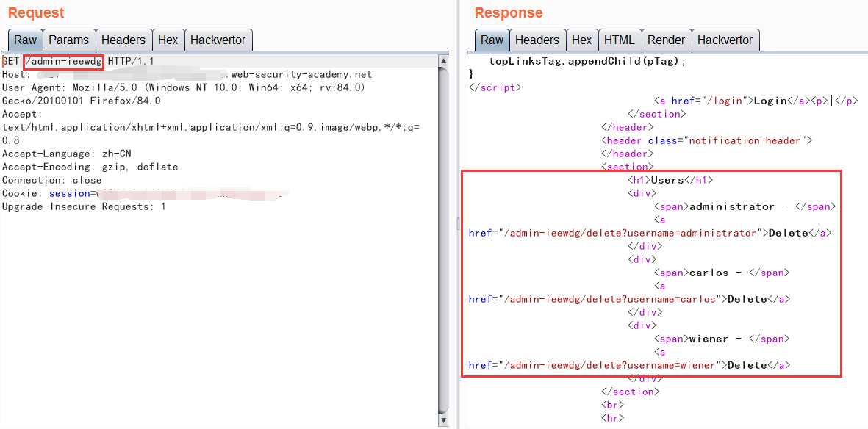The width and height of the screenshot is (868, 429).
Task: Click the Upgrade-Insecure-Requests header line
Action: point(83,206)
